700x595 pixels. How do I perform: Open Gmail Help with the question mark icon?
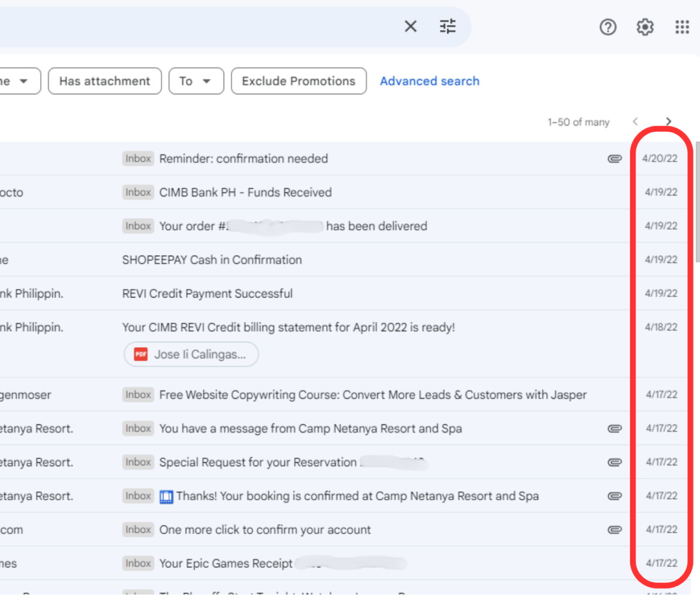(x=608, y=27)
